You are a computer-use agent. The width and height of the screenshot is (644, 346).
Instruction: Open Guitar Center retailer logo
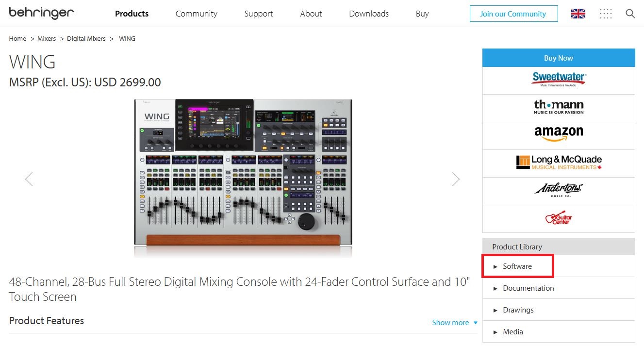559,218
